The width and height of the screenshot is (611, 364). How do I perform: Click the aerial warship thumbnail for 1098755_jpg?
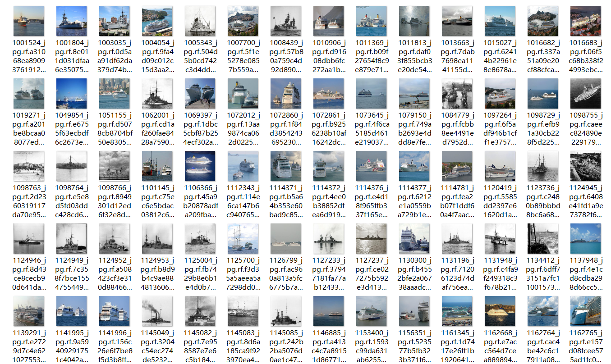pos(585,93)
